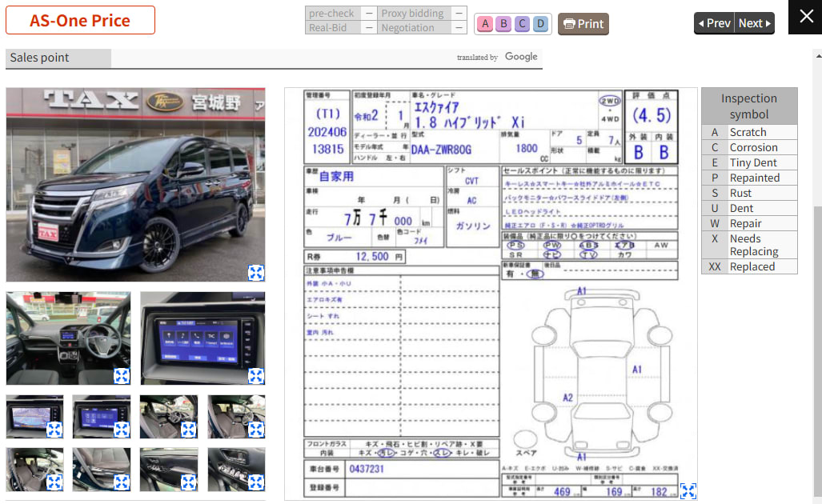Click the AS-One Price label

pyautogui.click(x=80, y=21)
